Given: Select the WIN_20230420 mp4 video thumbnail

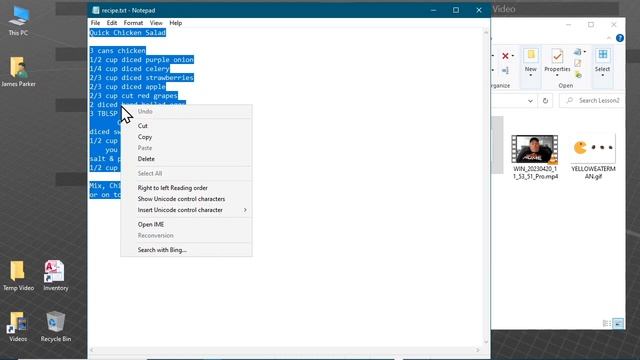Looking at the screenshot, I should tap(535, 157).
